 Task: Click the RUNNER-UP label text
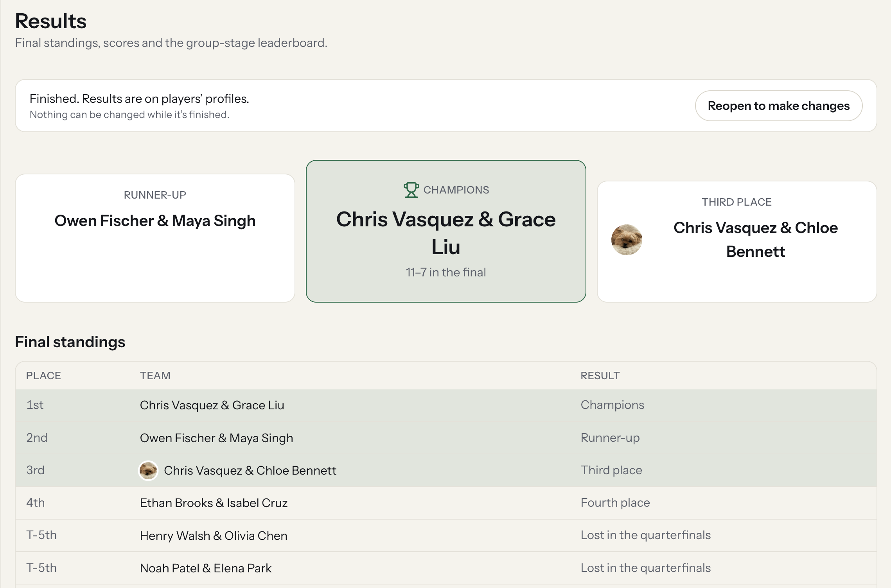coord(155,195)
